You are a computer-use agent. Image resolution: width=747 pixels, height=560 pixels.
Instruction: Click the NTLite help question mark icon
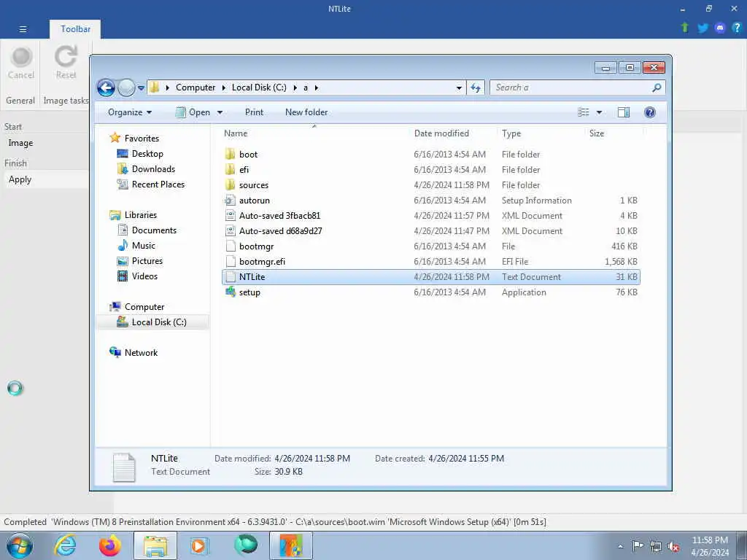737,28
